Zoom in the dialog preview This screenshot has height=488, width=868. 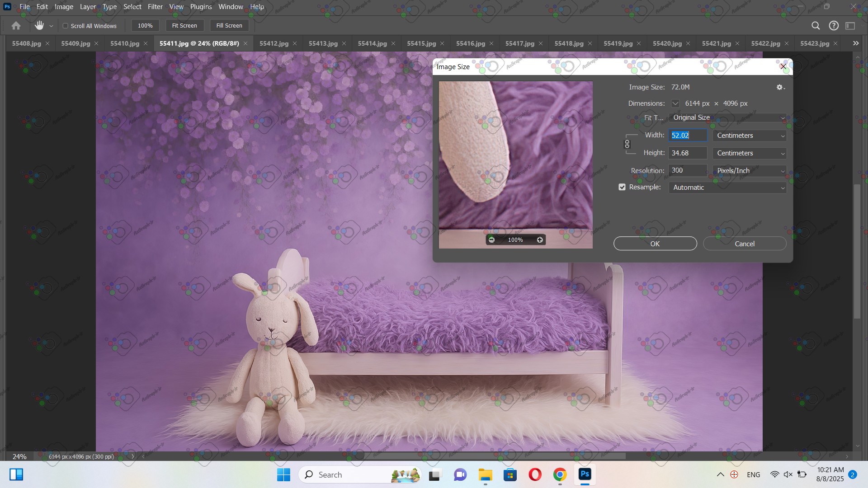(x=540, y=240)
